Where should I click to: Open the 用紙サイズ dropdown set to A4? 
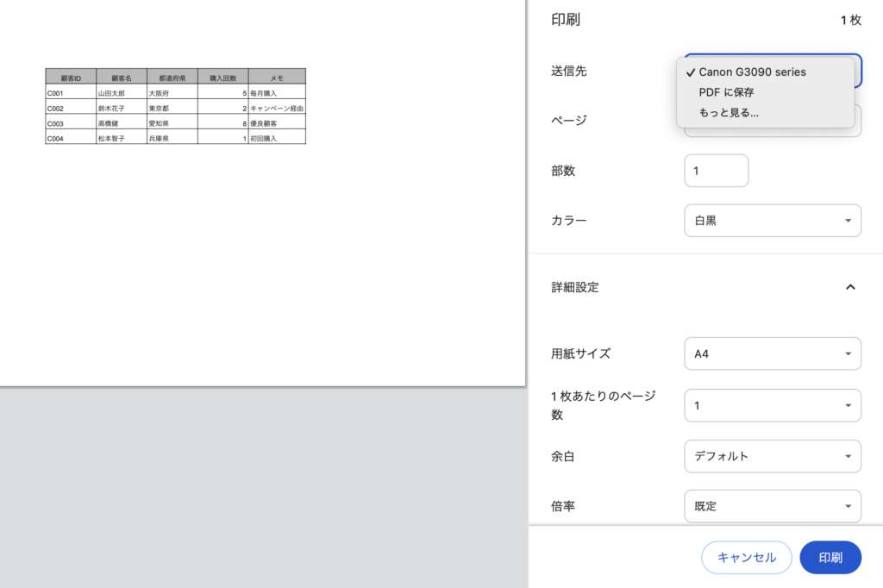coord(772,353)
